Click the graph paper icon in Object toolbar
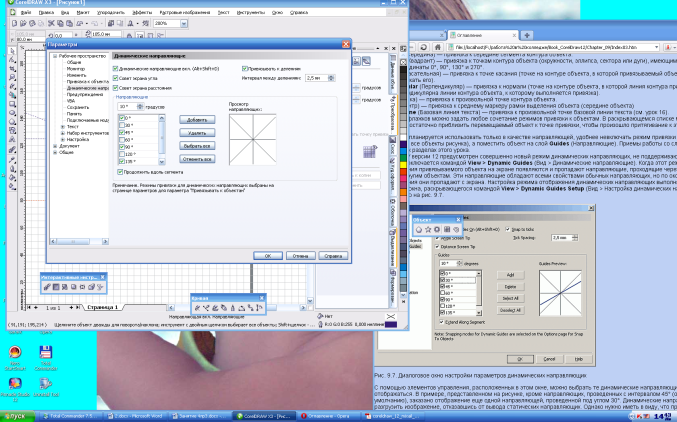The height and width of the screenshot is (422, 677). click(447, 230)
